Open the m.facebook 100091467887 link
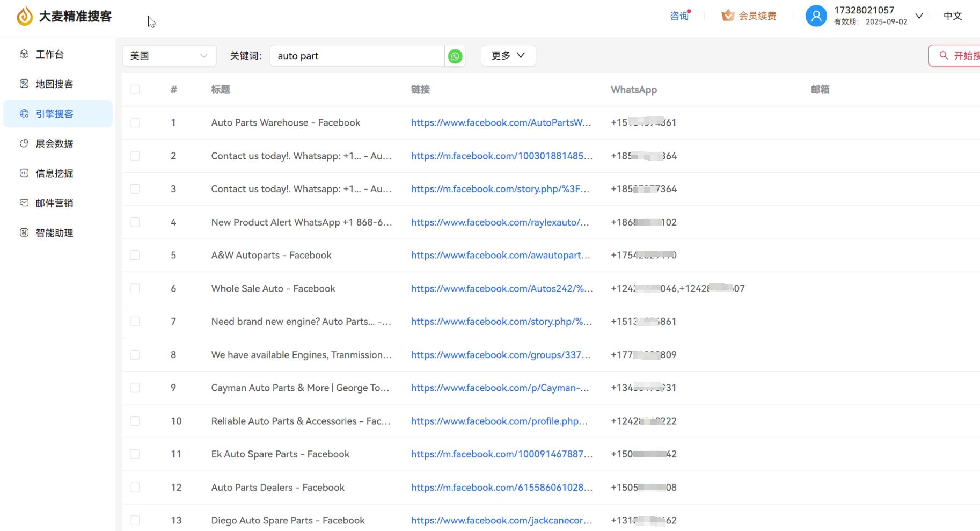The image size is (980, 531). click(x=502, y=454)
